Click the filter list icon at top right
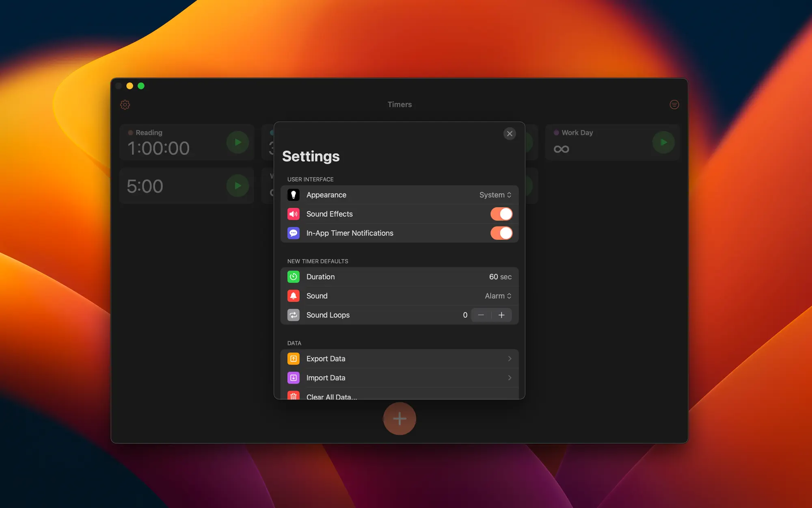The width and height of the screenshot is (812, 508). 674,105
